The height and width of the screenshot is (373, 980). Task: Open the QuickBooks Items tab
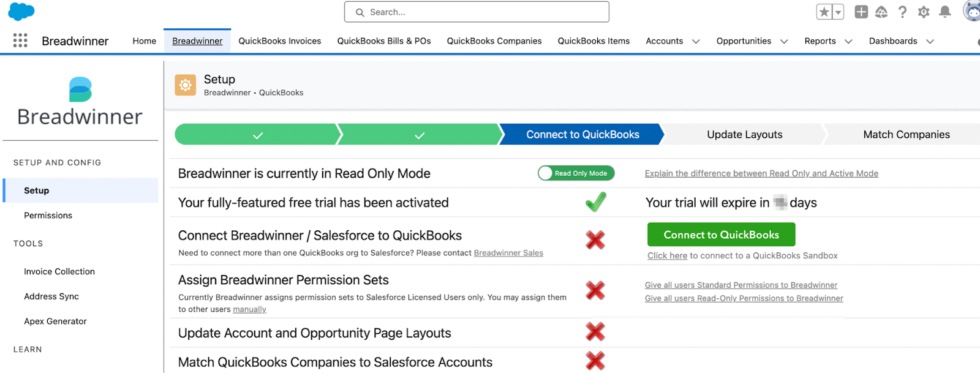click(x=594, y=41)
